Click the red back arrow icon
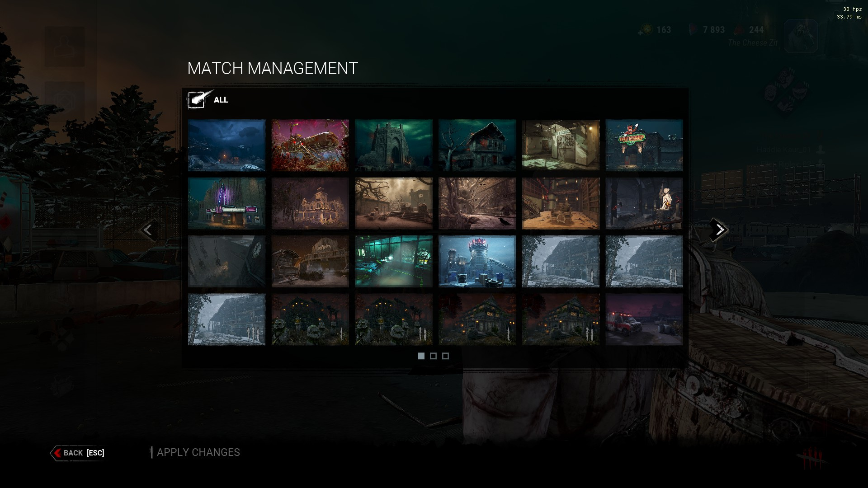The height and width of the screenshot is (488, 868). (x=57, y=453)
